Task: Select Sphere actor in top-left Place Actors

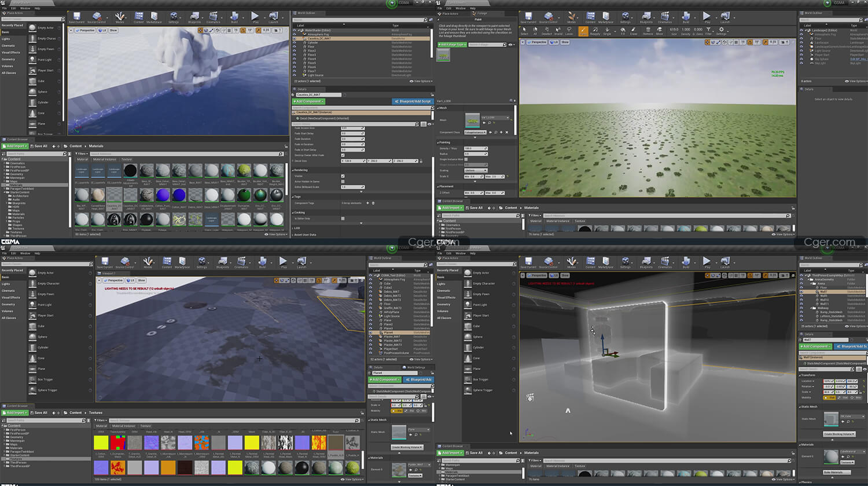Action: pyautogui.click(x=43, y=92)
